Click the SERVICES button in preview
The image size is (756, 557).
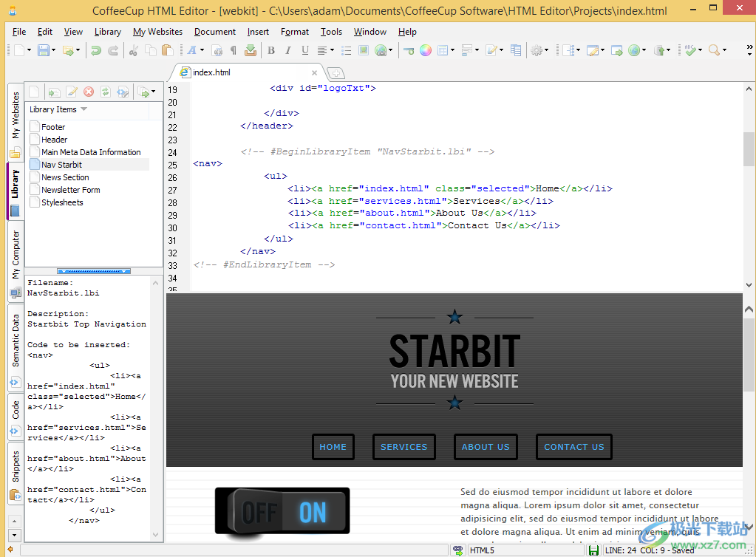pos(404,447)
